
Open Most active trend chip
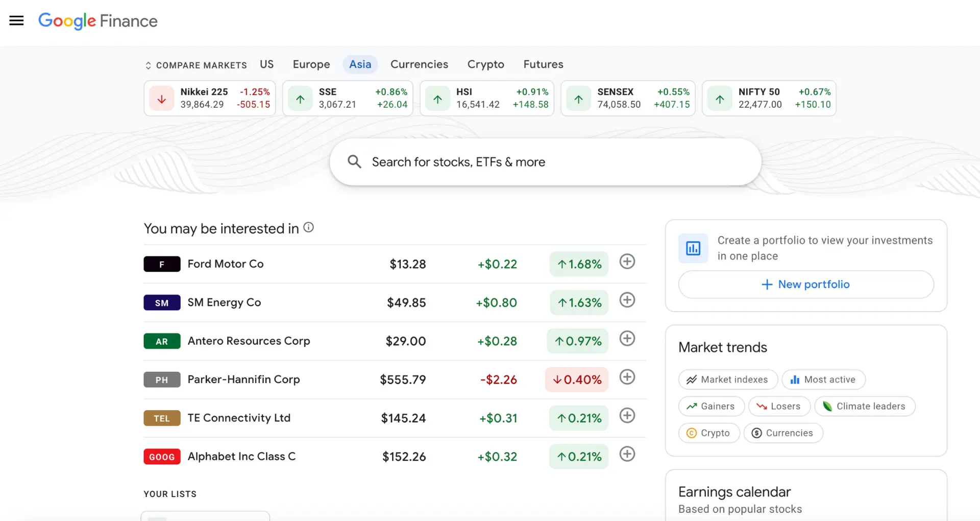pyautogui.click(x=823, y=380)
